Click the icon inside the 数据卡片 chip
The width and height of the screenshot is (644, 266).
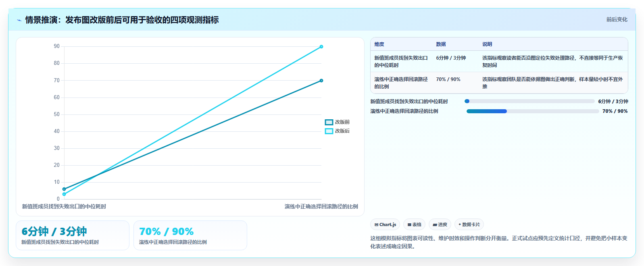tap(460, 224)
